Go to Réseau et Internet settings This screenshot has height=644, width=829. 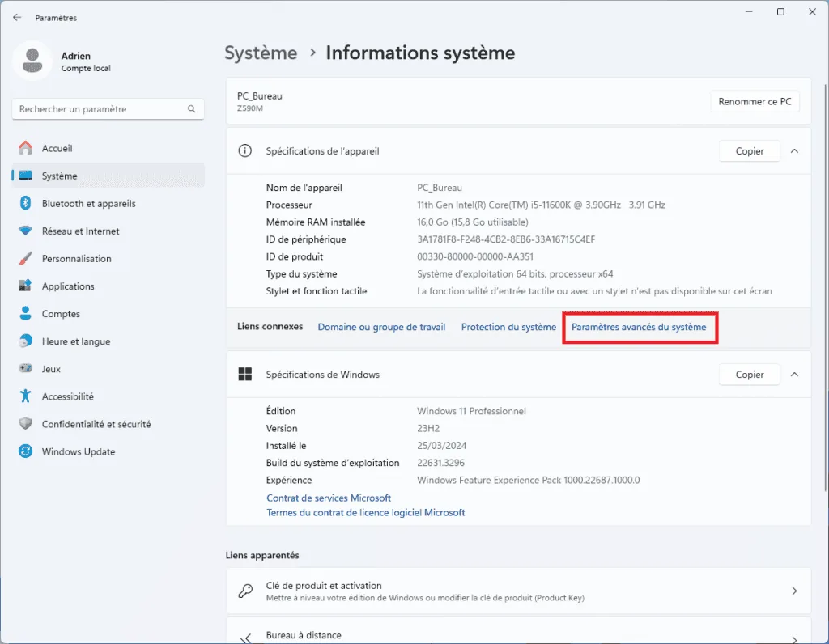point(108,231)
